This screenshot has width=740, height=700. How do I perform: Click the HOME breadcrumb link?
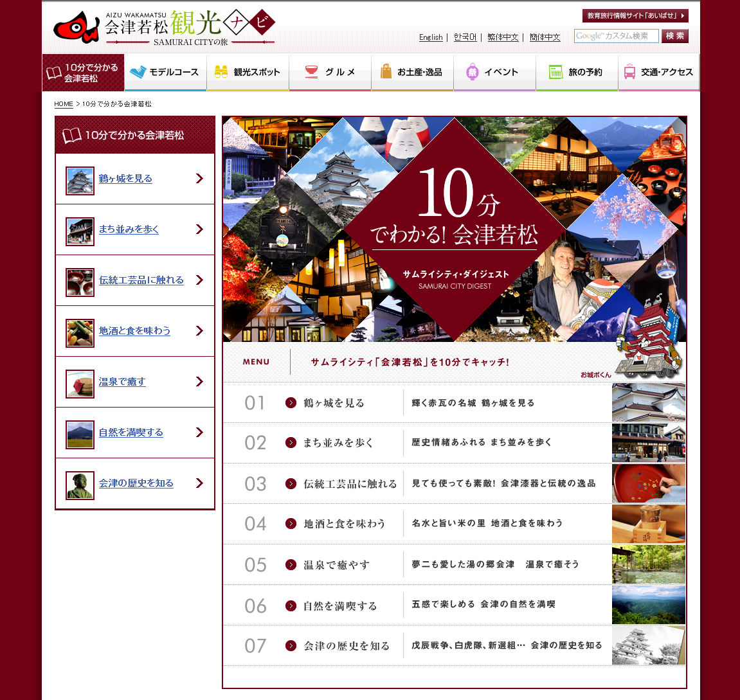64,103
